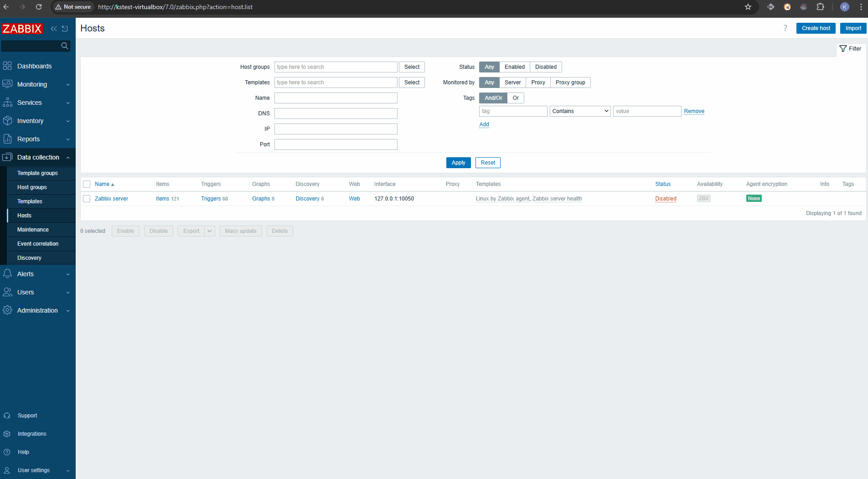Open the Contains tag operator dropdown
This screenshot has width=868, height=479.
(580, 111)
